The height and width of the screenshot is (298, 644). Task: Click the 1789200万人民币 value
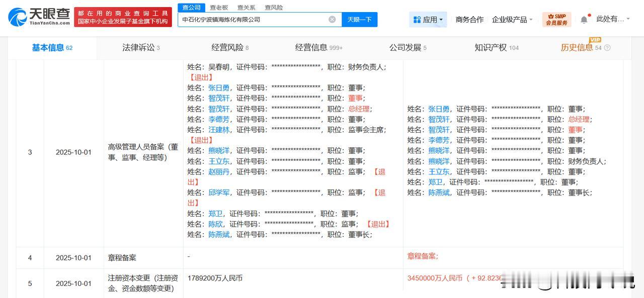click(215, 278)
